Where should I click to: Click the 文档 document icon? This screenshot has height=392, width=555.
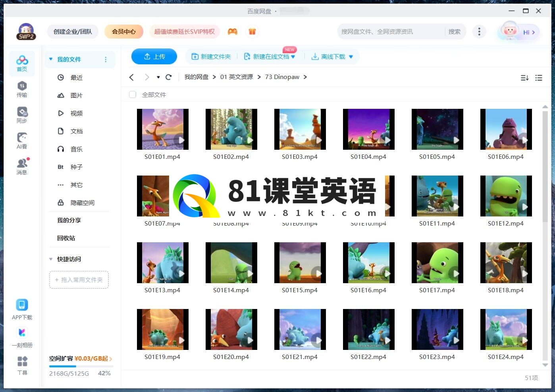click(61, 131)
